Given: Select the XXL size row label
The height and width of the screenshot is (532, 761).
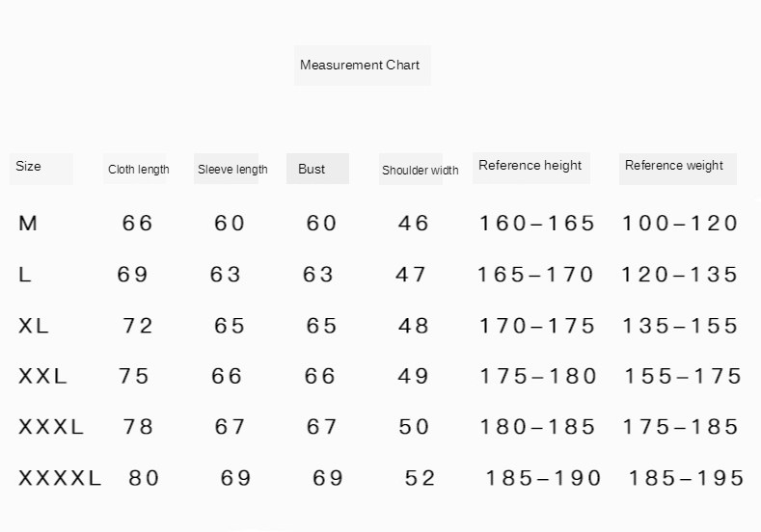Looking at the screenshot, I should (42, 376).
